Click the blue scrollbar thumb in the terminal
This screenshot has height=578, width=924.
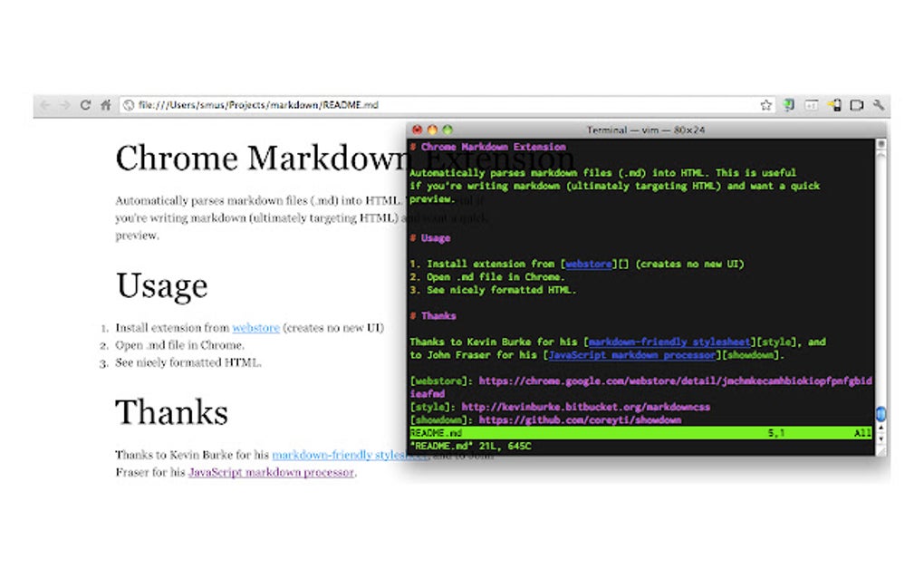[881, 412]
